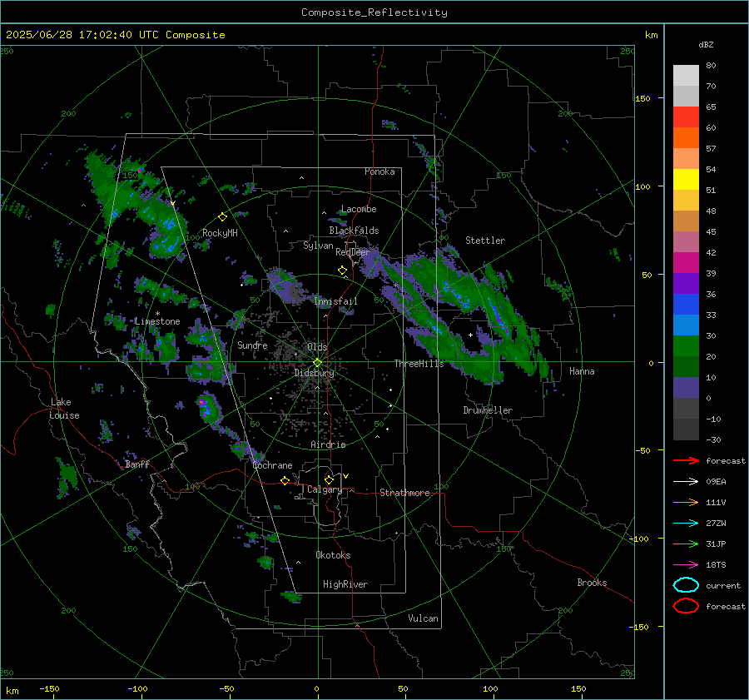The height and width of the screenshot is (700, 749).
Task: Click the Olds label near the center
Action: pyautogui.click(x=317, y=346)
